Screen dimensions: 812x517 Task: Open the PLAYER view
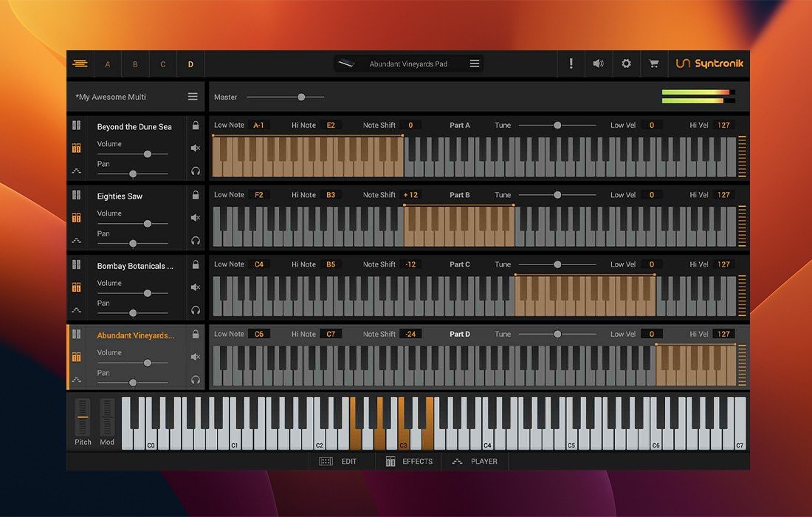475,462
